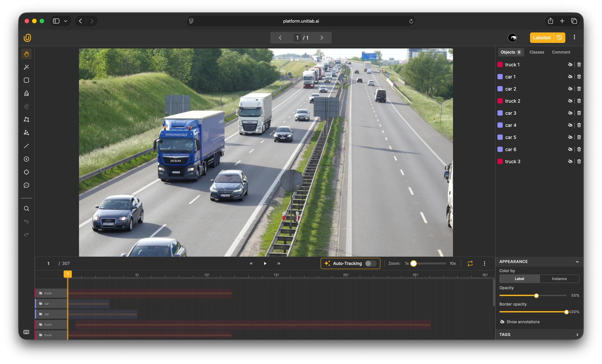Toggle visibility of truck 1
602x364 pixels.
[570, 65]
